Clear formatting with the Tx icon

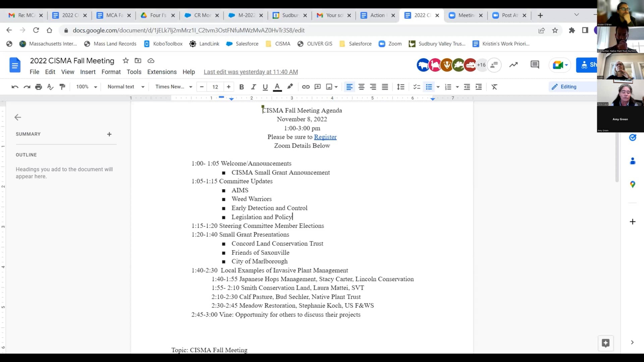pos(494,87)
